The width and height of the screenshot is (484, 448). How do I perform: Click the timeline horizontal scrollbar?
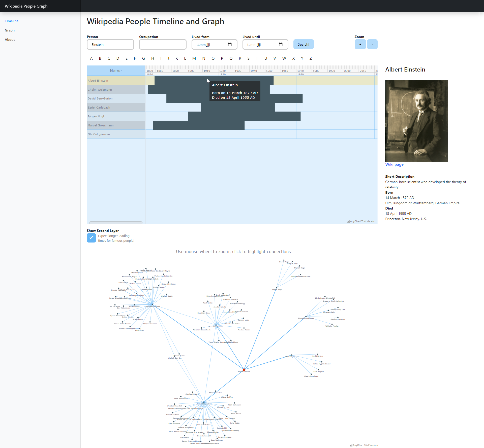click(116, 223)
